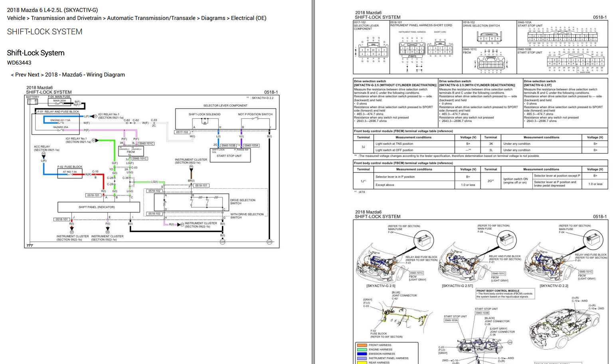Click the 0518-102 drive selection switch connector
Image resolution: width=615 pixels, height=364 pixels.
(489, 37)
